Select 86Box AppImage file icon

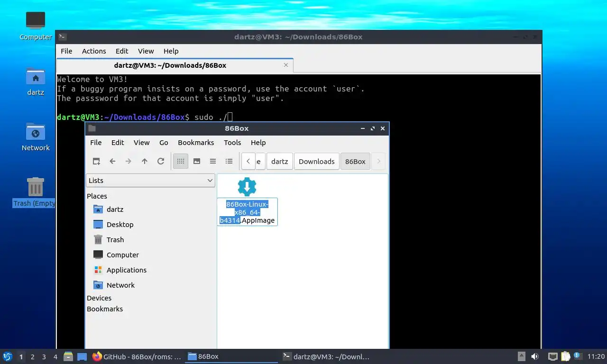point(247,187)
